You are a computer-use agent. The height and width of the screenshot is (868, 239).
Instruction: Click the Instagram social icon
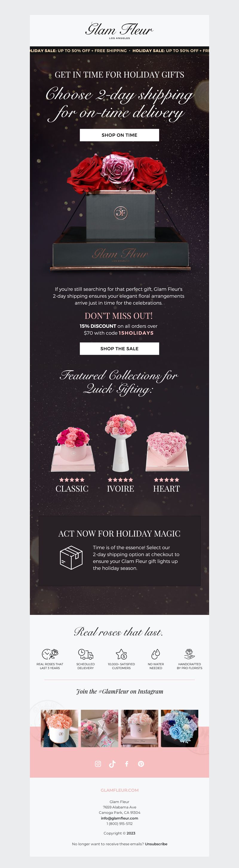(x=98, y=764)
